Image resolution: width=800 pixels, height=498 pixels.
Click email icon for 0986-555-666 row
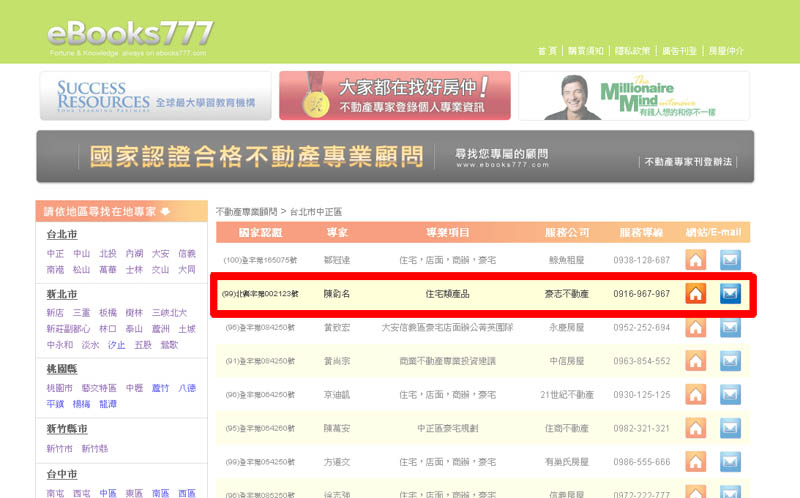click(x=730, y=462)
